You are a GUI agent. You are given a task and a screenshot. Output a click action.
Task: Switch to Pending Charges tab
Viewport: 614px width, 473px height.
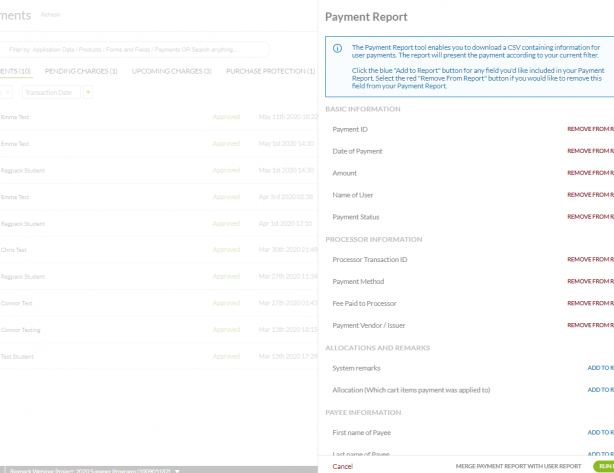(x=82, y=71)
